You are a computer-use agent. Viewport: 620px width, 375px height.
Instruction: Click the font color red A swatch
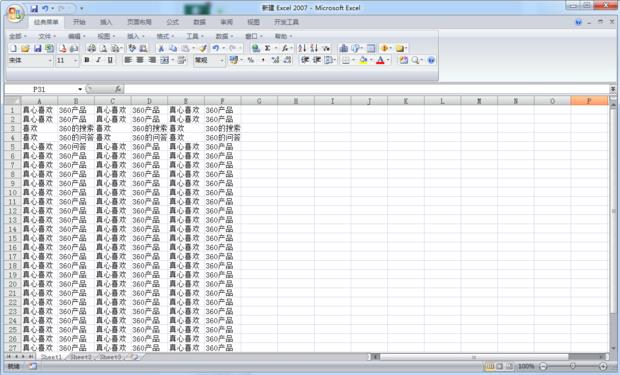tap(380, 60)
